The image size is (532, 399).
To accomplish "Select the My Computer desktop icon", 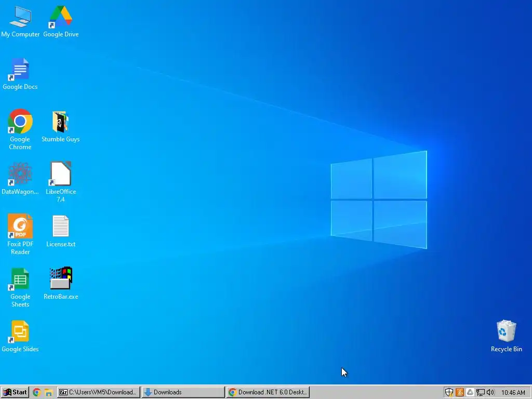I will click(x=20, y=21).
